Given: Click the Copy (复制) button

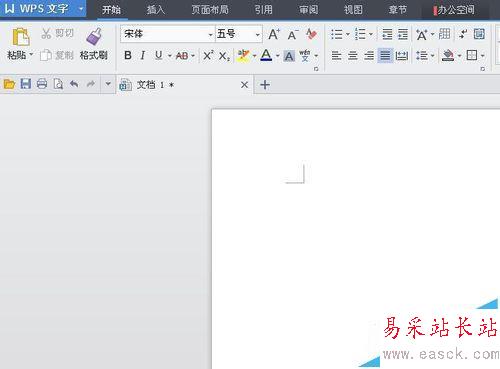Looking at the screenshot, I should tap(57, 55).
